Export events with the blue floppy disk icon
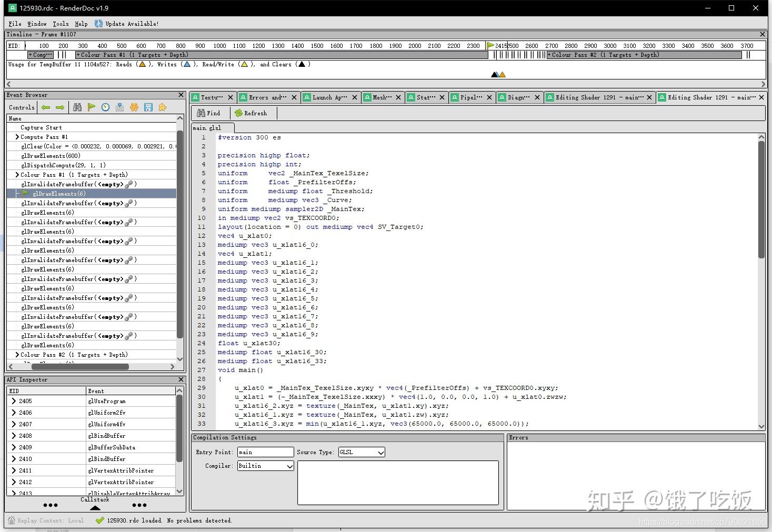Viewport: 772px width, 532px height. click(x=148, y=107)
